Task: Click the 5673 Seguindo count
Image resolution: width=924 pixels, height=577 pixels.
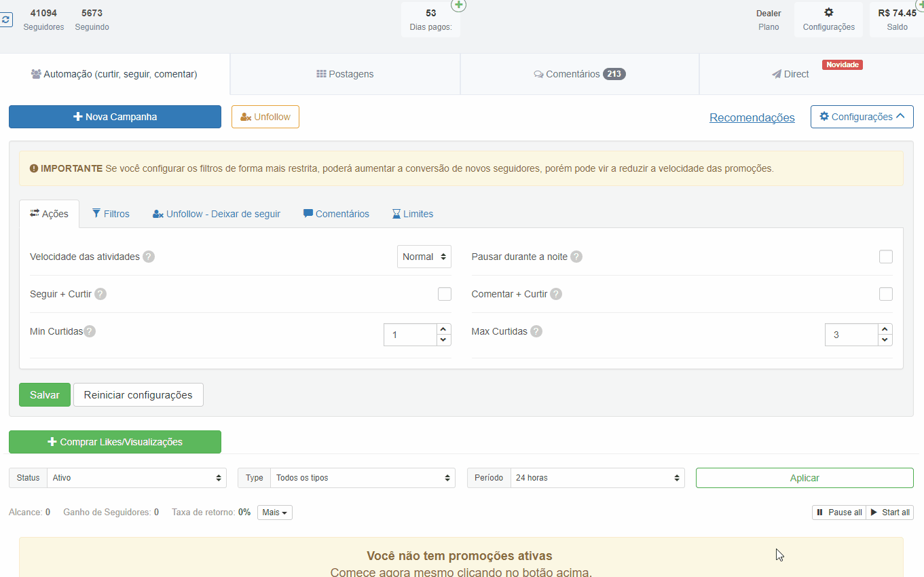Action: [x=92, y=20]
